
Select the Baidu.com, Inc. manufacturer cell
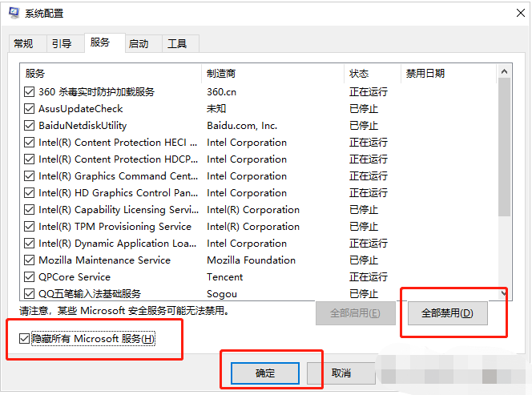point(242,126)
